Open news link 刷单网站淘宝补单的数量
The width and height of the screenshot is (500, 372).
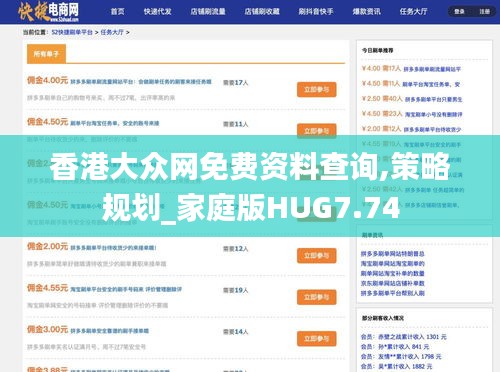pos(393,274)
